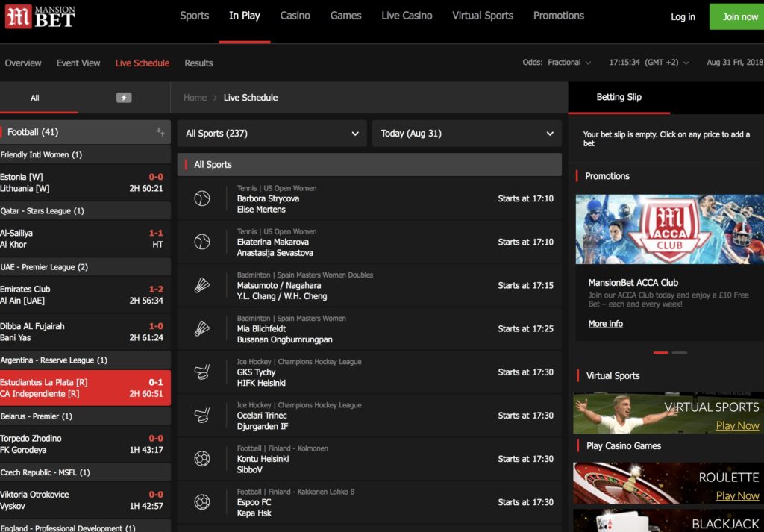Click the MansionBet logo
The image size is (764, 532).
(40, 17)
